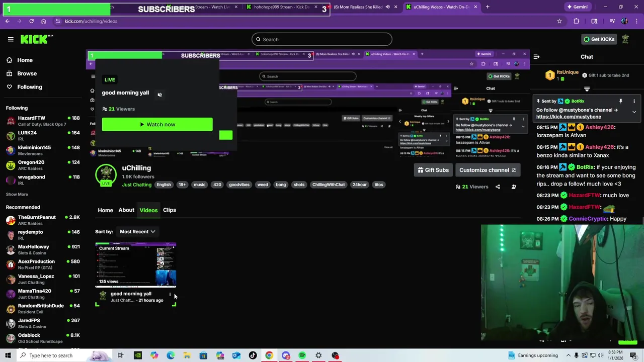The width and height of the screenshot is (644, 362).
Task: Switch to the Clips tab
Action: click(x=170, y=210)
